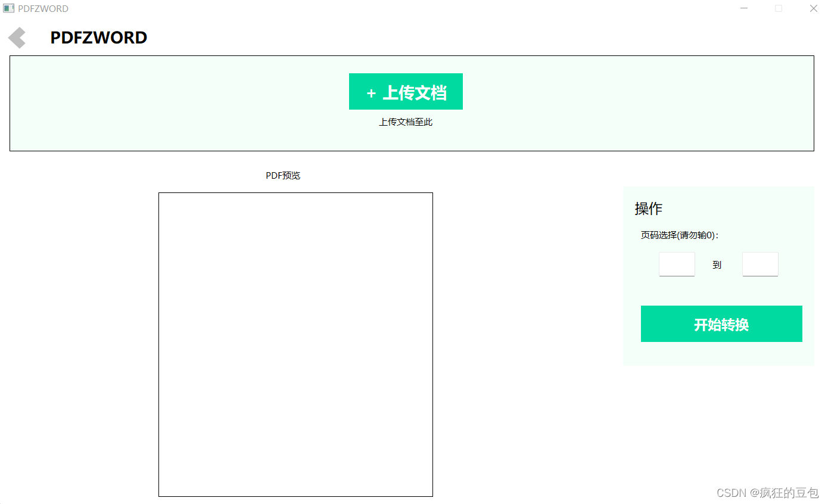Click the app icon in the title bar
Screen dimensions: 828x504
[x=8, y=8]
